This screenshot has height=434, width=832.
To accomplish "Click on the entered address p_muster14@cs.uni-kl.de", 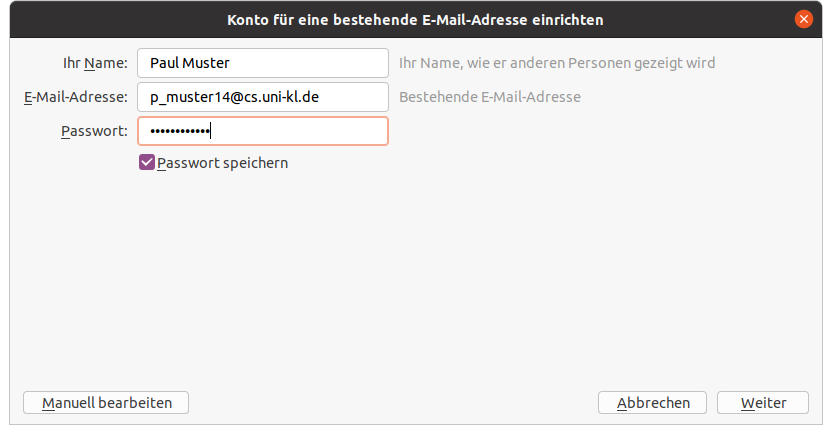I will click(x=234, y=97).
